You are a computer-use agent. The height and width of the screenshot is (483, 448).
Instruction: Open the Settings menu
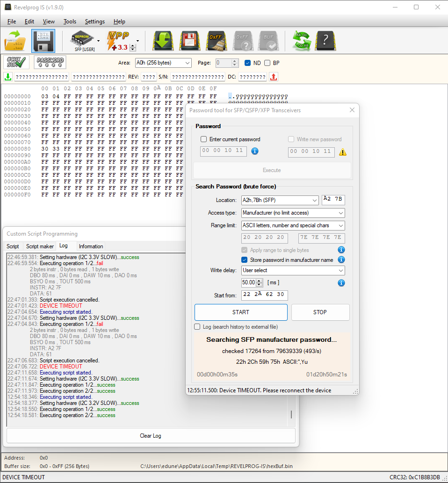point(94,22)
